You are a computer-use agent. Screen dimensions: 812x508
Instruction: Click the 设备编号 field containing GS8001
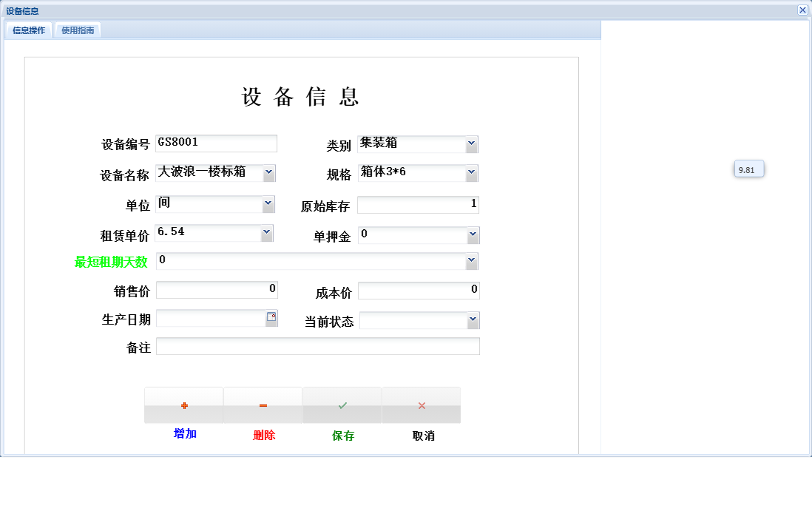point(216,143)
